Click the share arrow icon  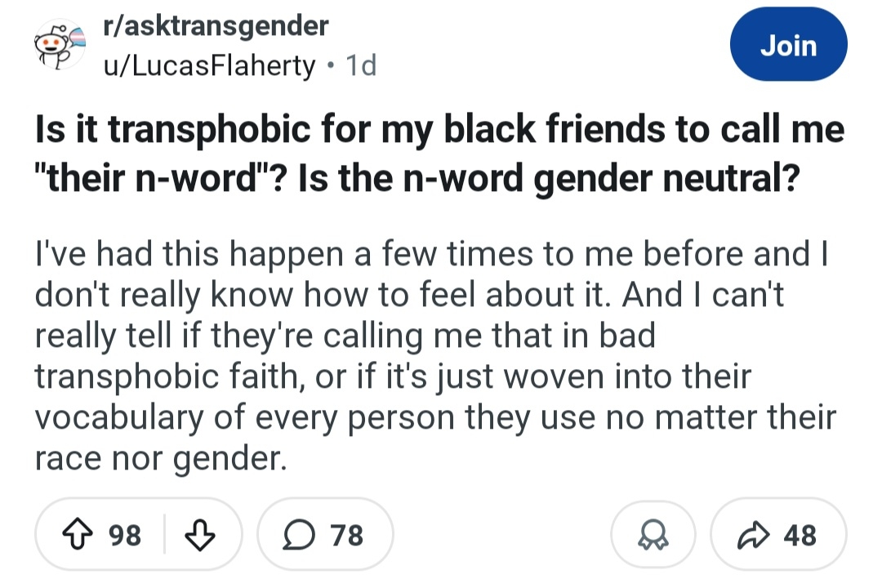click(x=751, y=535)
